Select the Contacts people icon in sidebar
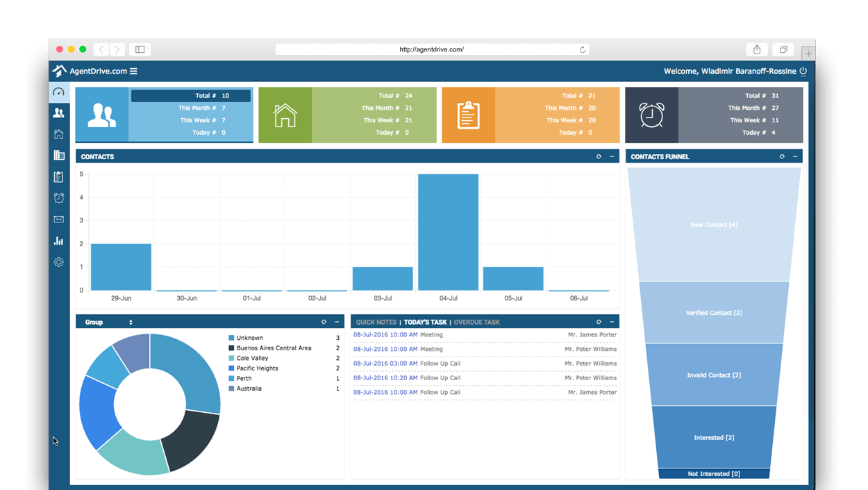The image size is (868, 490). [x=59, y=112]
